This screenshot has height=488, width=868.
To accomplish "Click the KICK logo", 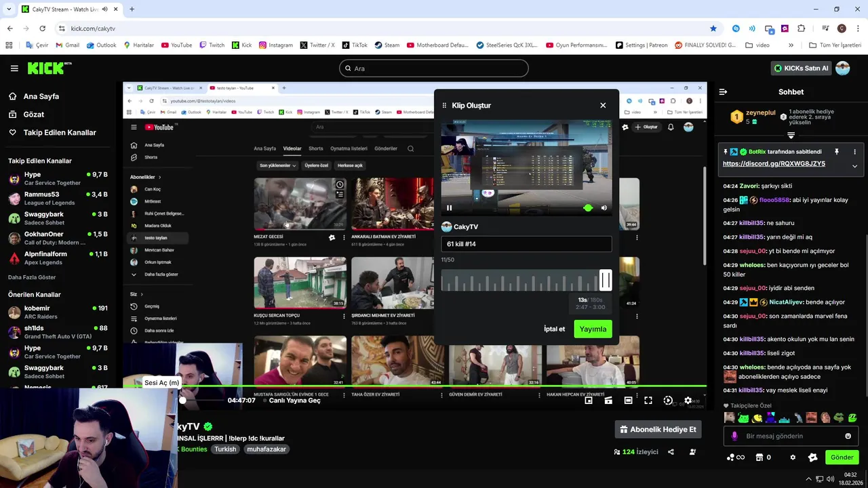I will [49, 68].
